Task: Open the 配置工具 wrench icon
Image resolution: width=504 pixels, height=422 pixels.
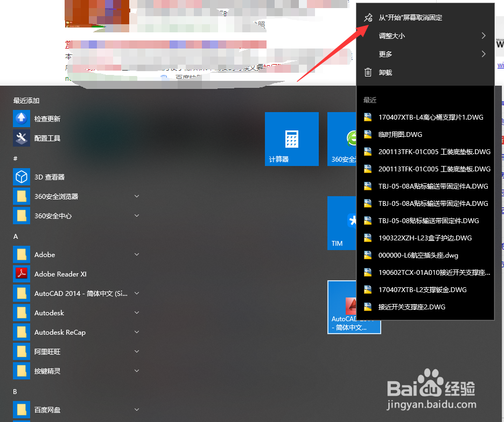Action: click(x=22, y=138)
